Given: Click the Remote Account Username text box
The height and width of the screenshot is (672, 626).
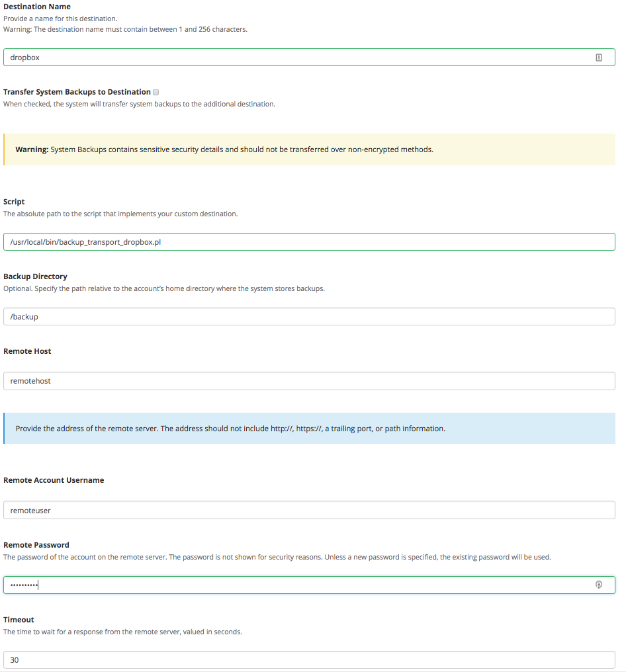Looking at the screenshot, I should coord(309,511).
